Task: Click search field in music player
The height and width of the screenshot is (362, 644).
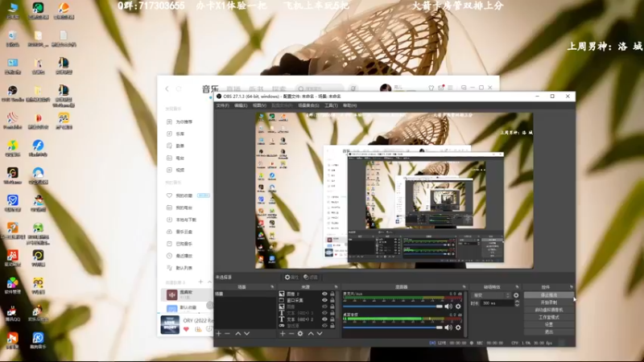Action: pos(320,88)
